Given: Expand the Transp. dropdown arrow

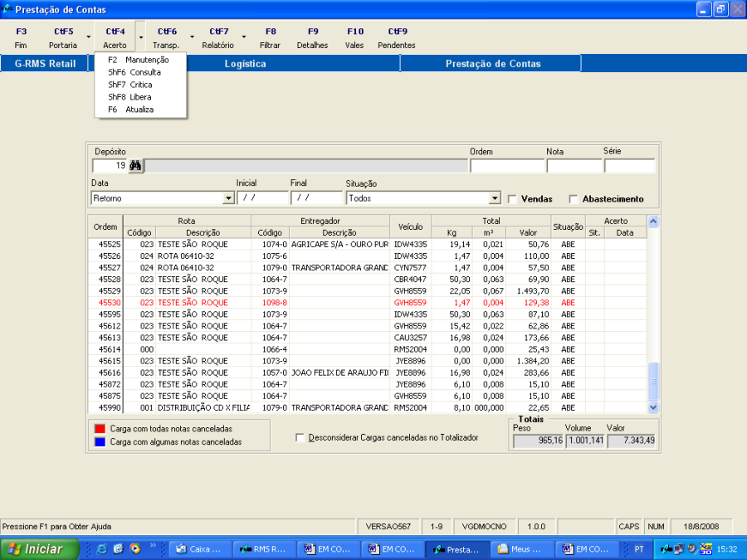Looking at the screenshot, I should 192,37.
